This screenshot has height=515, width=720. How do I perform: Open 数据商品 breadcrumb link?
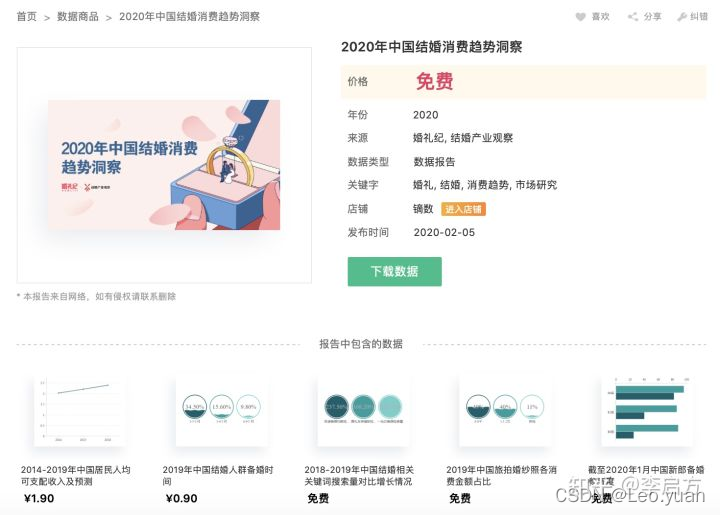pyautogui.click(x=78, y=17)
